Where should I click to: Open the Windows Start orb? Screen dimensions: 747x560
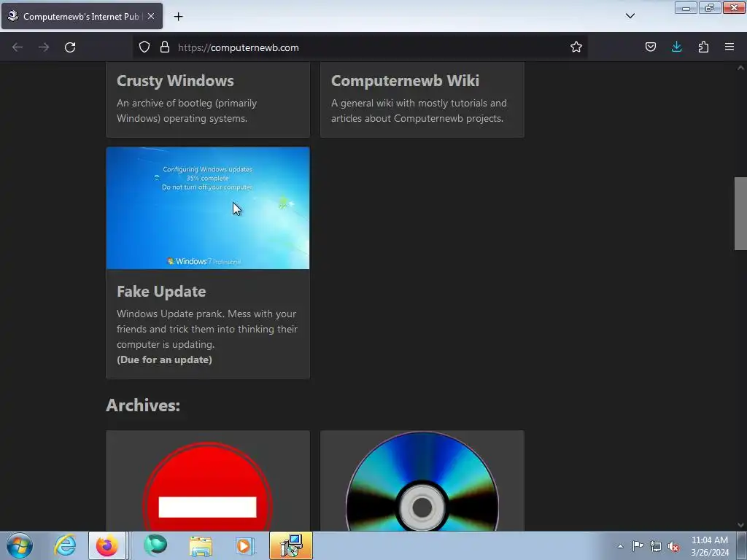(x=20, y=545)
